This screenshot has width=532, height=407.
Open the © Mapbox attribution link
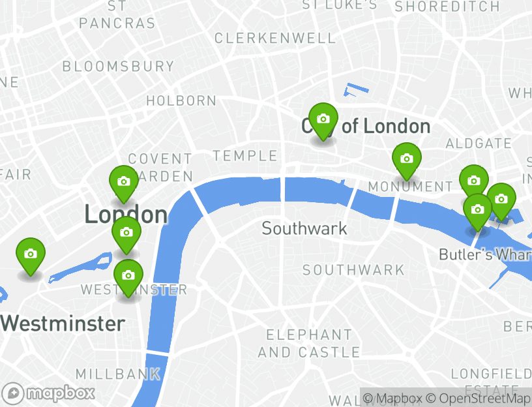coord(392,398)
